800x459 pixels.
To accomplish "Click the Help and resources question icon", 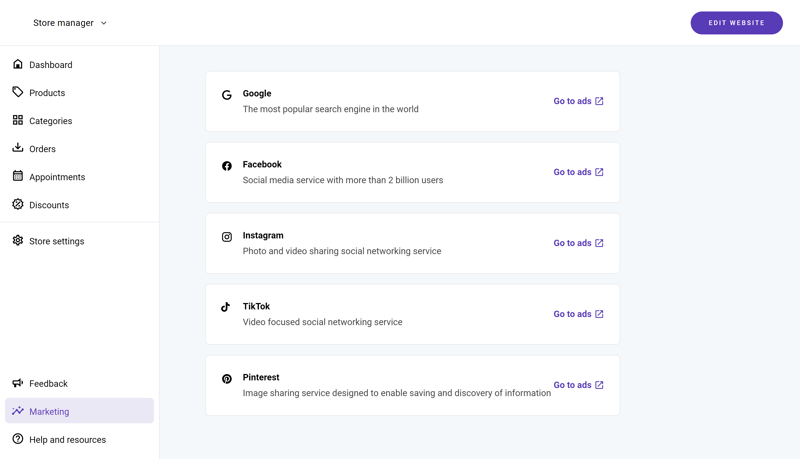I will [x=18, y=439].
